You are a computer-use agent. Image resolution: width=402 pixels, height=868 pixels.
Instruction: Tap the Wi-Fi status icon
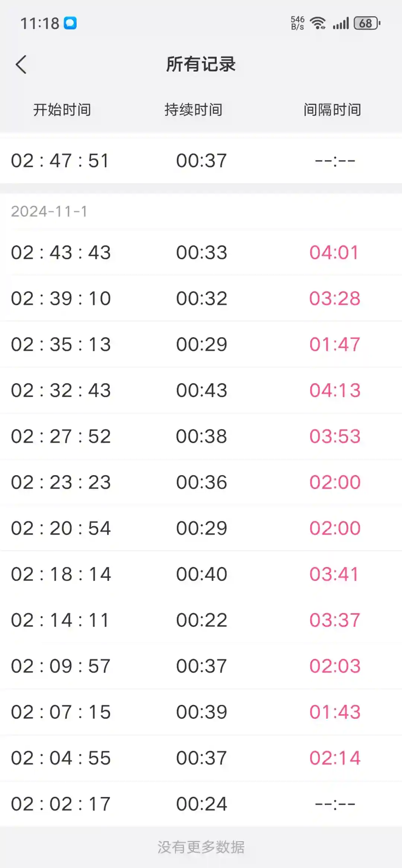[318, 23]
